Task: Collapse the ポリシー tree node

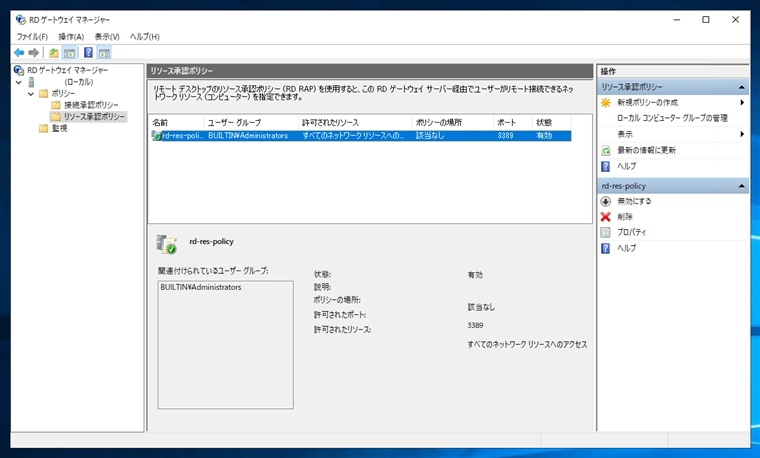Action: click(x=31, y=94)
